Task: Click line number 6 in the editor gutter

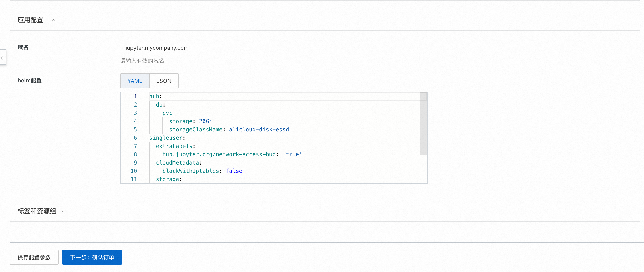Action: (x=135, y=138)
